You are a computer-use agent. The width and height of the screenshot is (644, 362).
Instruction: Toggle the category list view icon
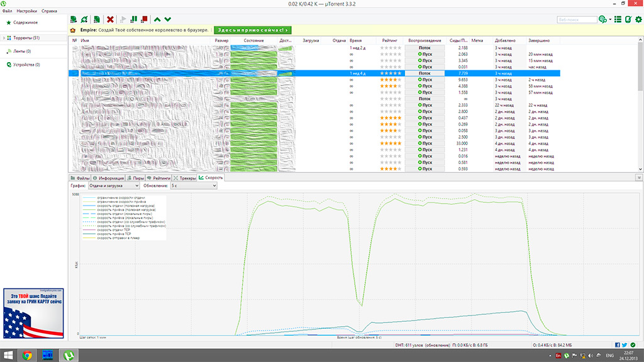pyautogui.click(x=618, y=20)
